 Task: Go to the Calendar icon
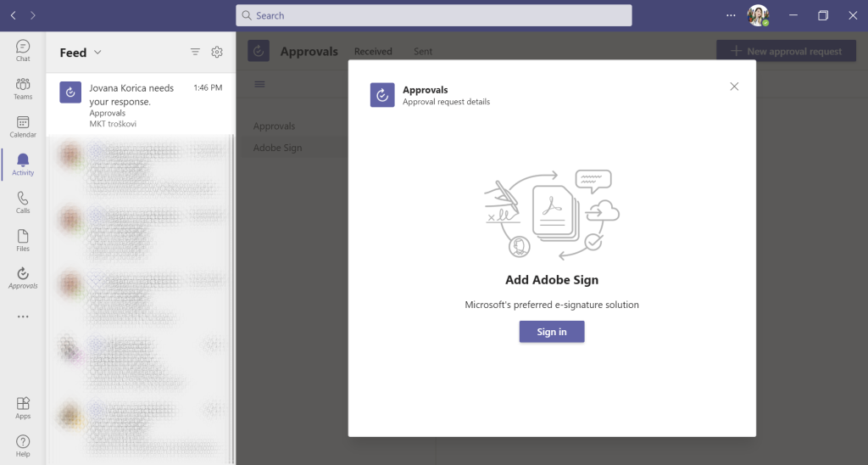coord(23,126)
